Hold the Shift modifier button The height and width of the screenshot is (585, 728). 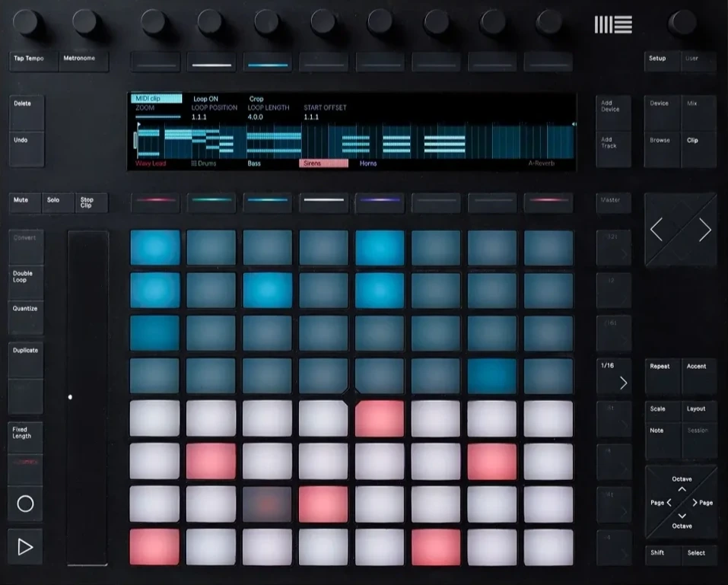tap(663, 555)
